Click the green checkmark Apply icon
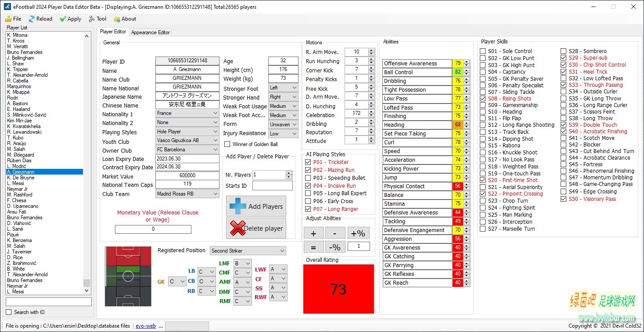 63,19
